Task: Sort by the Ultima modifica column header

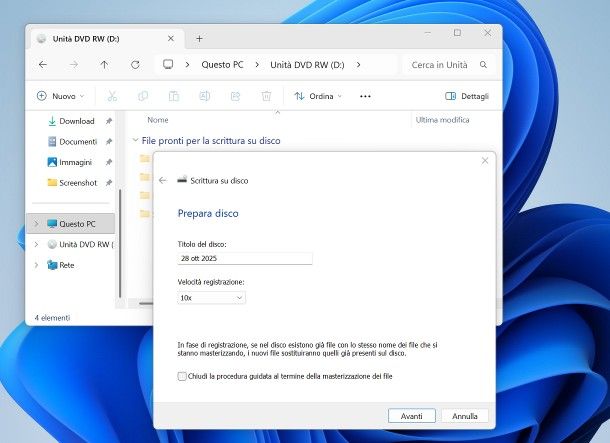Action: point(442,120)
